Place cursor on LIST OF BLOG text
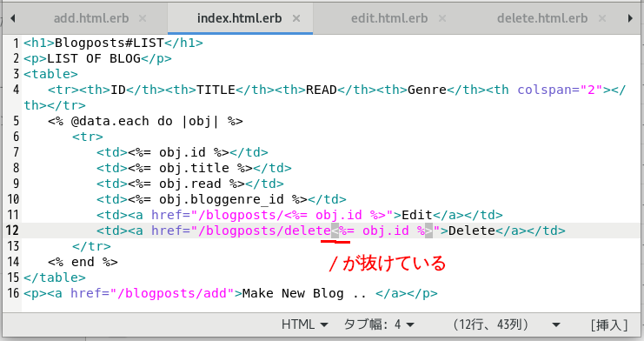This screenshot has width=644, height=341. 94,58
